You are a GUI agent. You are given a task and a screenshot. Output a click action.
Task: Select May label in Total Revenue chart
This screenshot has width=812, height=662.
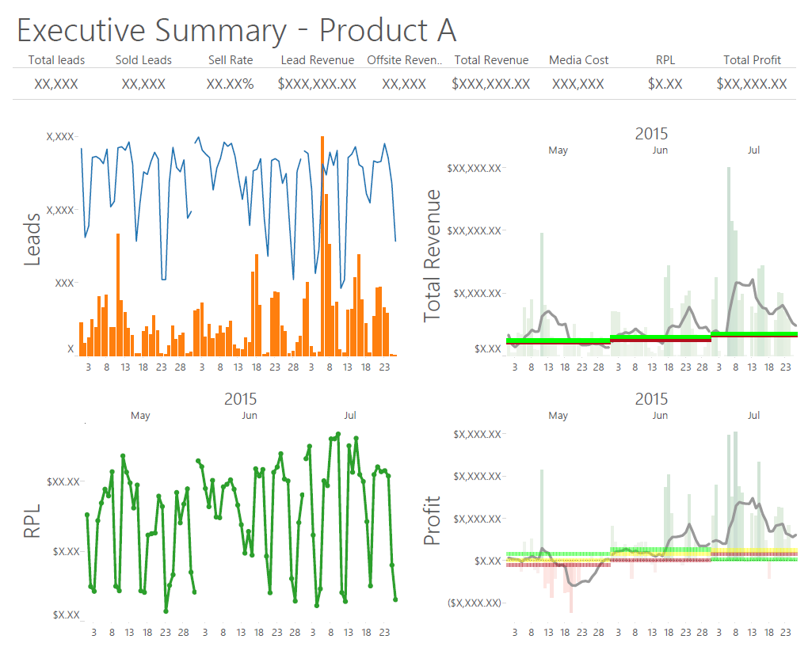(558, 150)
